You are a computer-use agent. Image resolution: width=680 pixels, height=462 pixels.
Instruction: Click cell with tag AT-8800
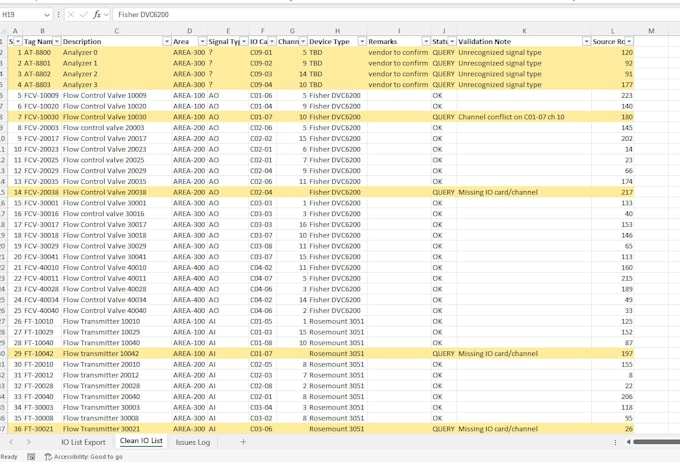point(42,52)
